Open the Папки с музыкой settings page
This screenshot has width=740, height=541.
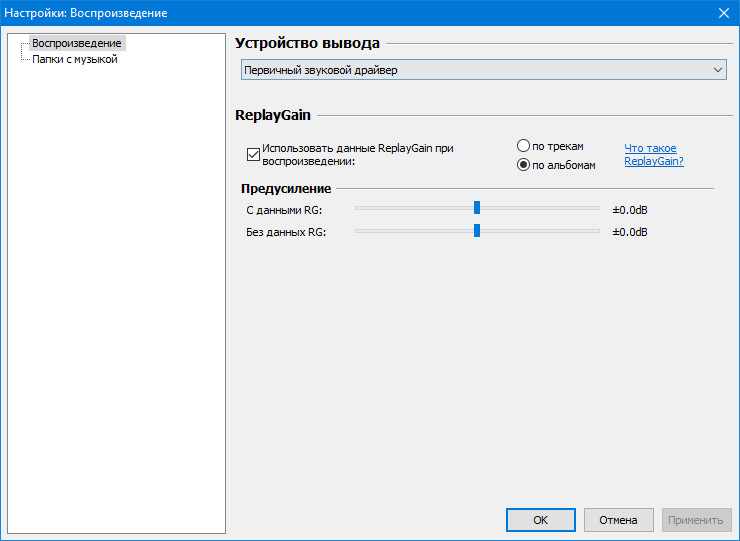click(x=75, y=59)
